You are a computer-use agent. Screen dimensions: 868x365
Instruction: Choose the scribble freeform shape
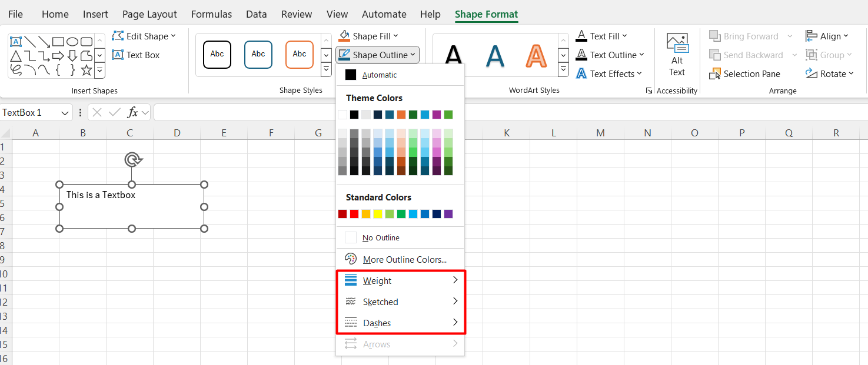tap(16, 70)
